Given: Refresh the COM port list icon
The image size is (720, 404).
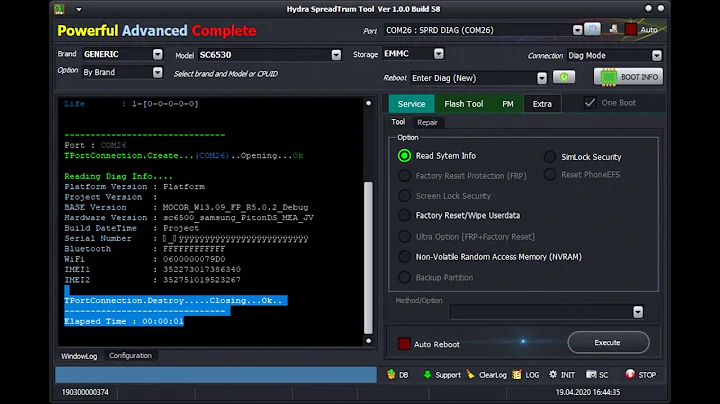Looking at the screenshot, I should 592,29.
